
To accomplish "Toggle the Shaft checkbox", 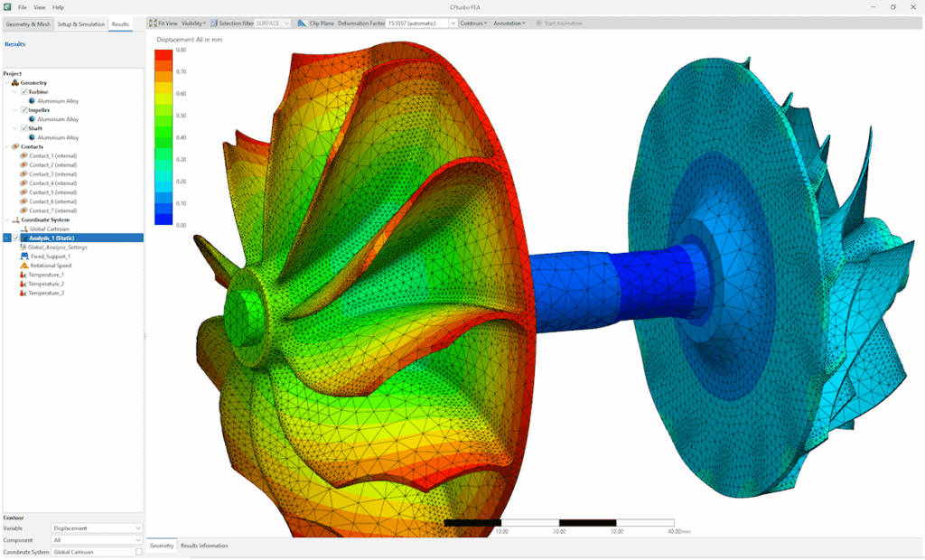I will point(24,128).
